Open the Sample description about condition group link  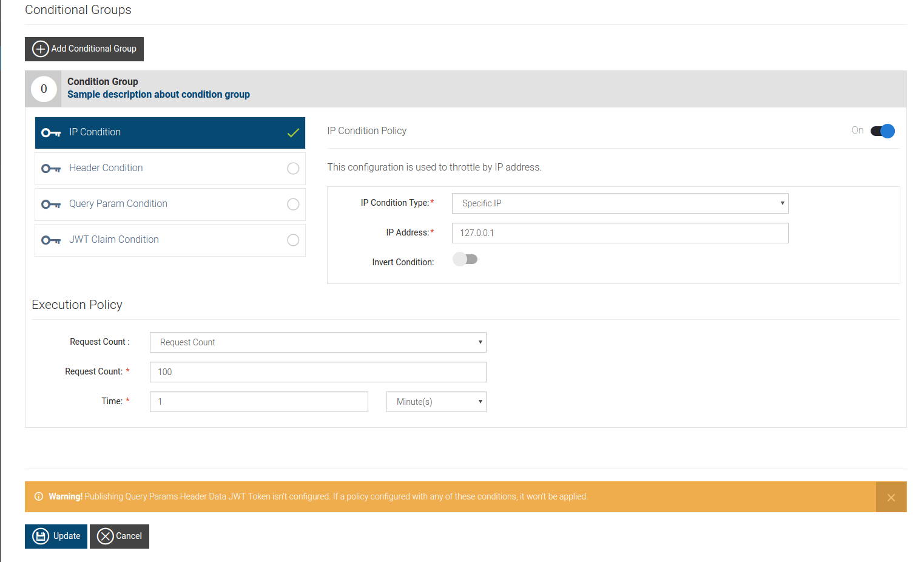158,95
